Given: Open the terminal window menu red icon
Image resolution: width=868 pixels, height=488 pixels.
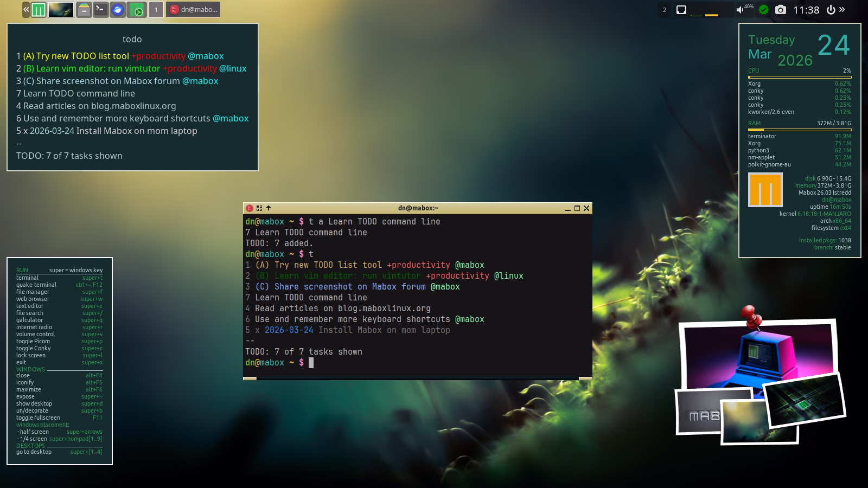Looking at the screenshot, I should [250, 208].
